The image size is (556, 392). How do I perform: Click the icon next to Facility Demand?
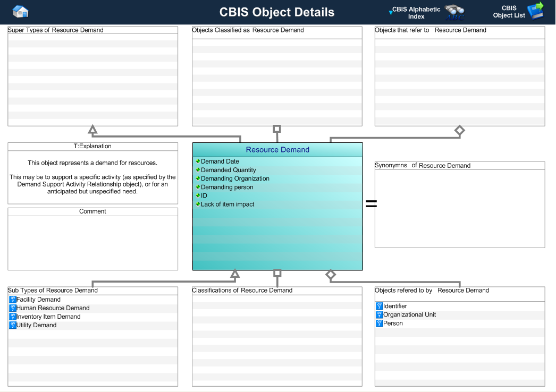(13, 300)
